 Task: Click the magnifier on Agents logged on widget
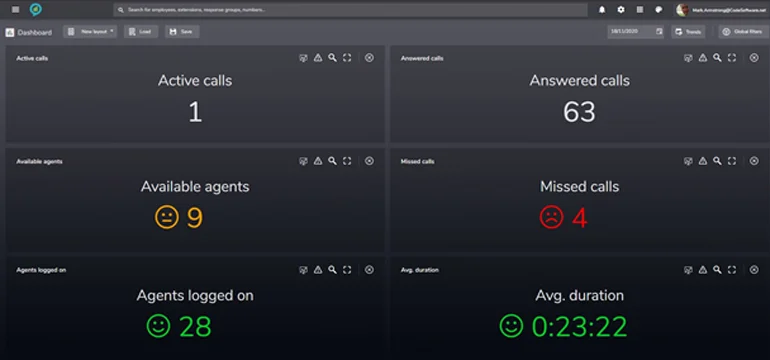[332, 270]
